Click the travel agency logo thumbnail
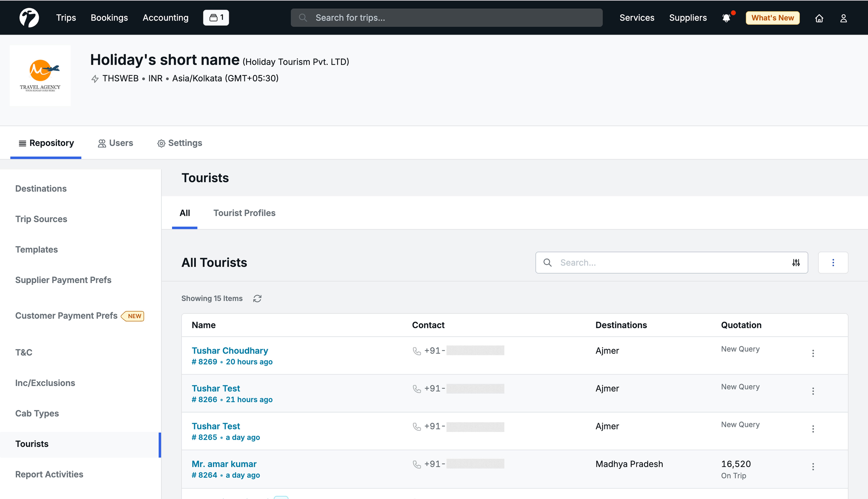This screenshot has width=868, height=499. point(40,75)
